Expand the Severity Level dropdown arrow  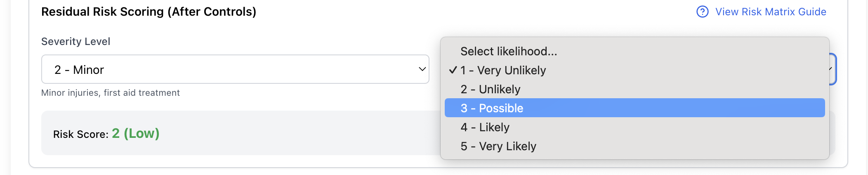coord(422,69)
